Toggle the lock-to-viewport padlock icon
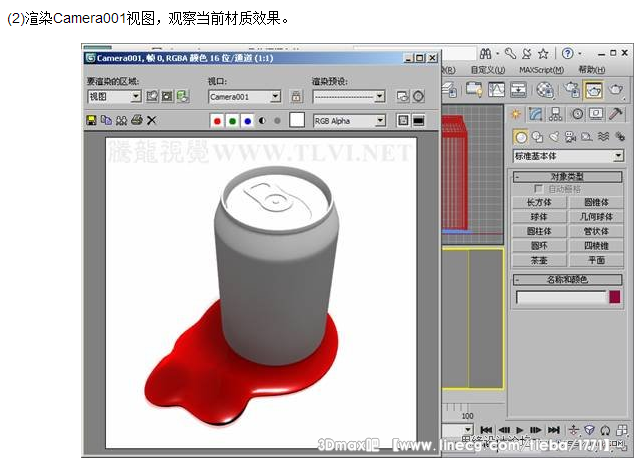 click(x=296, y=97)
